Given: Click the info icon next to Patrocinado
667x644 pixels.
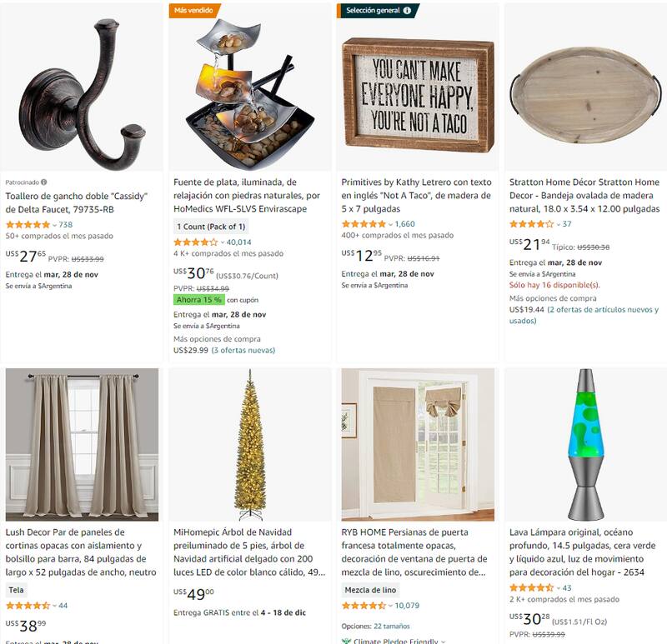Looking at the screenshot, I should coord(44,182).
